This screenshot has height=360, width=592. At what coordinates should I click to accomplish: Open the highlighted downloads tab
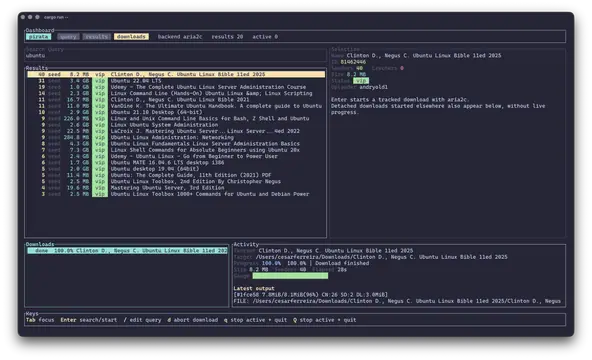coord(131,37)
